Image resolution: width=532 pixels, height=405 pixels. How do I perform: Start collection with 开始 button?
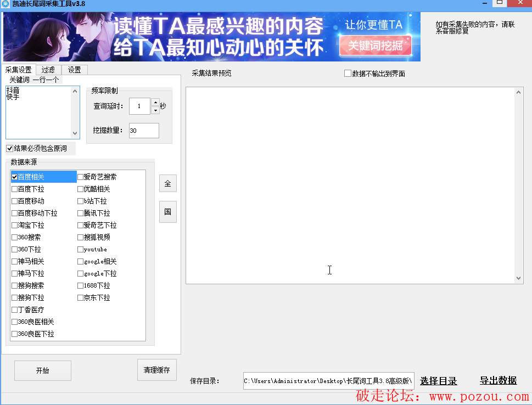(43, 370)
